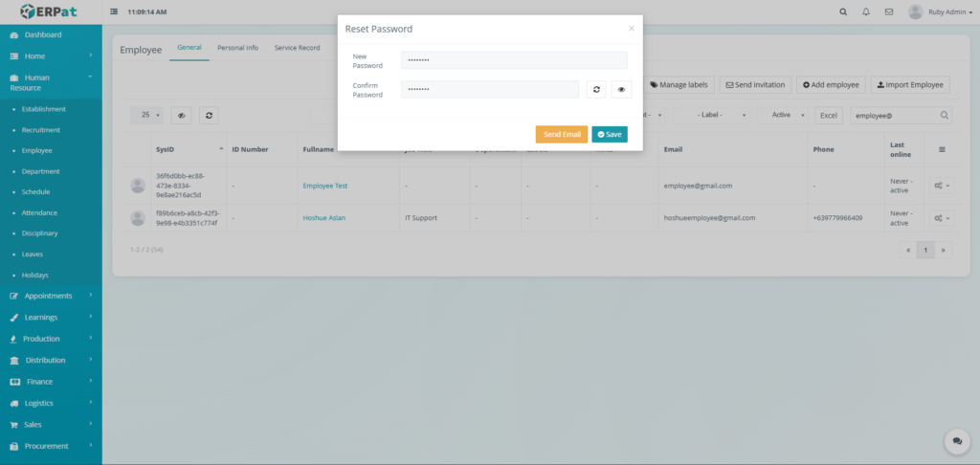Open Disciplinary sidebar item
Image resolution: width=980 pixels, height=465 pixels.
tap(39, 233)
